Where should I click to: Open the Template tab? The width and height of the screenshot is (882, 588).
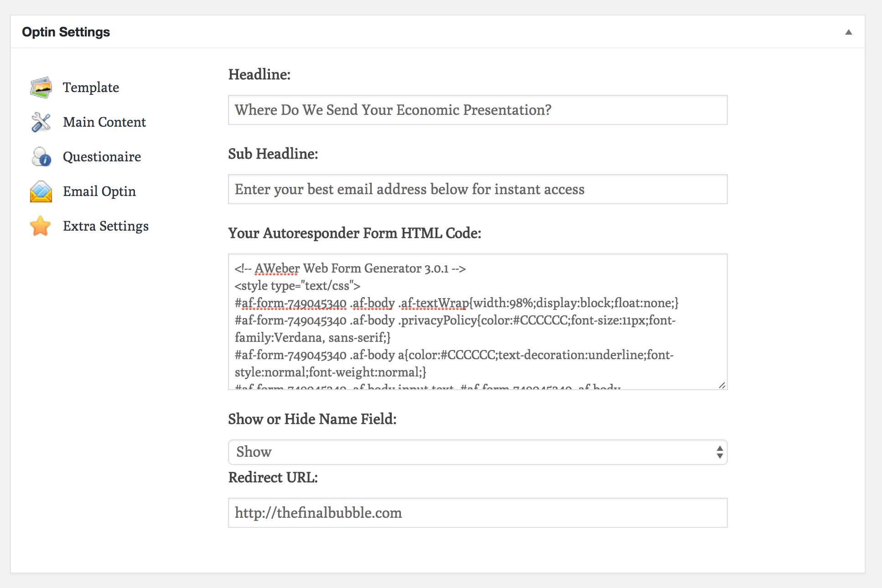(91, 88)
